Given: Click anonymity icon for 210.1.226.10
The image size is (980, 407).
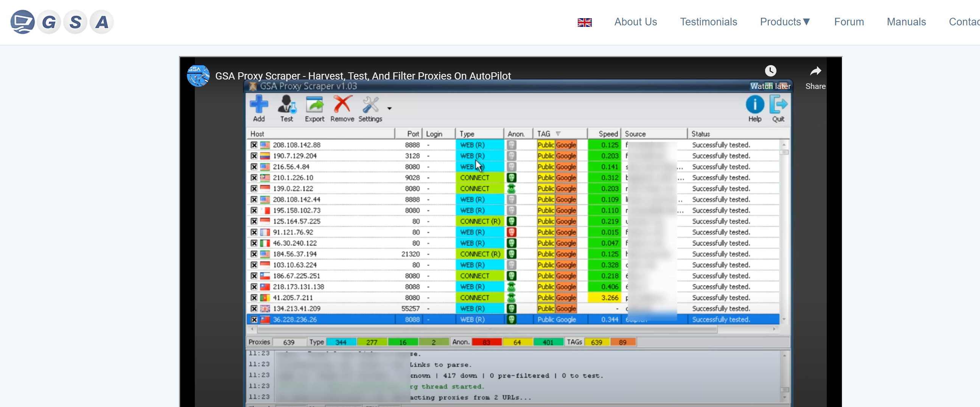Looking at the screenshot, I should (512, 178).
